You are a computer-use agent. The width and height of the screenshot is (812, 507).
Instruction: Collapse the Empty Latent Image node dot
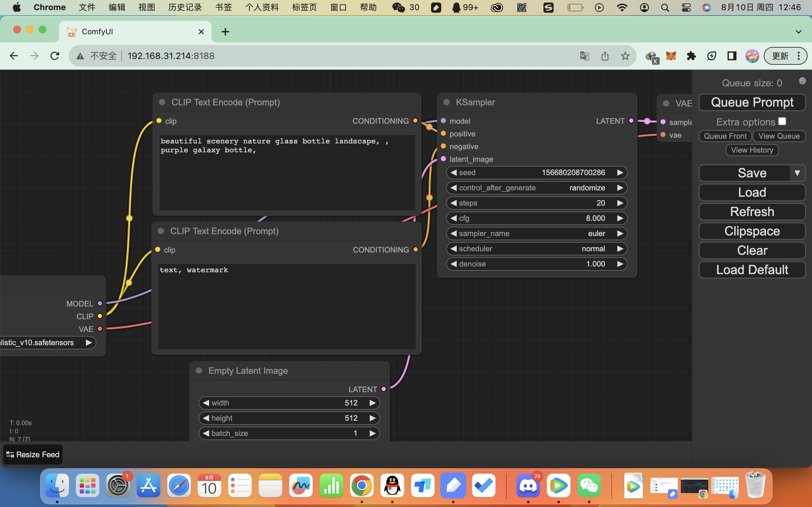[199, 371]
